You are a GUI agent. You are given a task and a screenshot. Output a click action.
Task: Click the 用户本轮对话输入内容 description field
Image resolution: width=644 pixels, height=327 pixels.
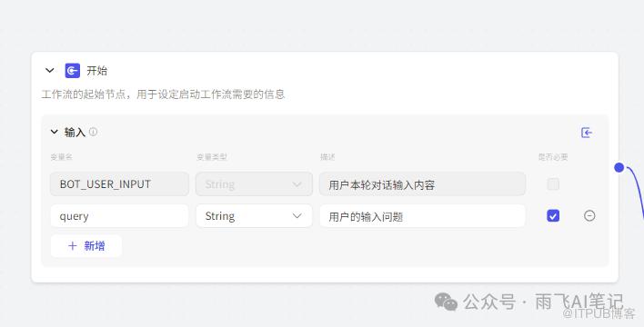pos(422,184)
